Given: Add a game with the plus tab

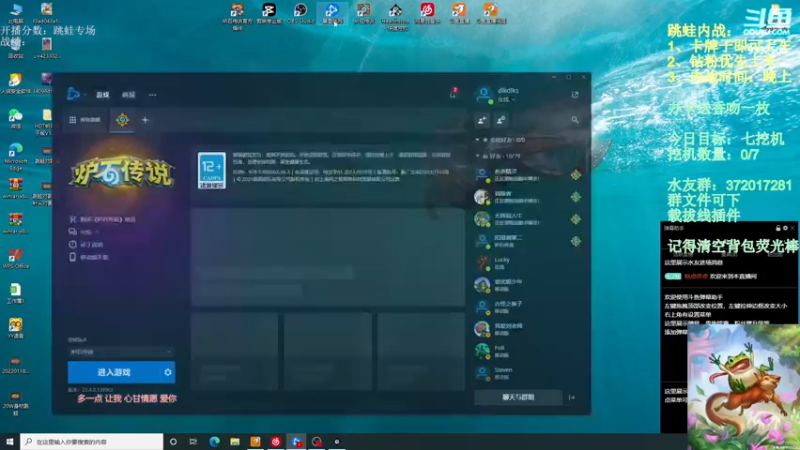Looking at the screenshot, I should (x=145, y=120).
